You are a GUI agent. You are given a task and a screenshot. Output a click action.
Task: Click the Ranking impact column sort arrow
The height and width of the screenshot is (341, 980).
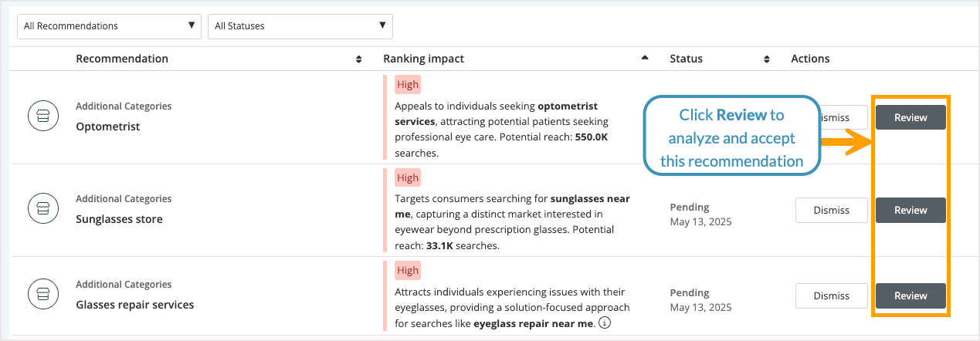(645, 59)
